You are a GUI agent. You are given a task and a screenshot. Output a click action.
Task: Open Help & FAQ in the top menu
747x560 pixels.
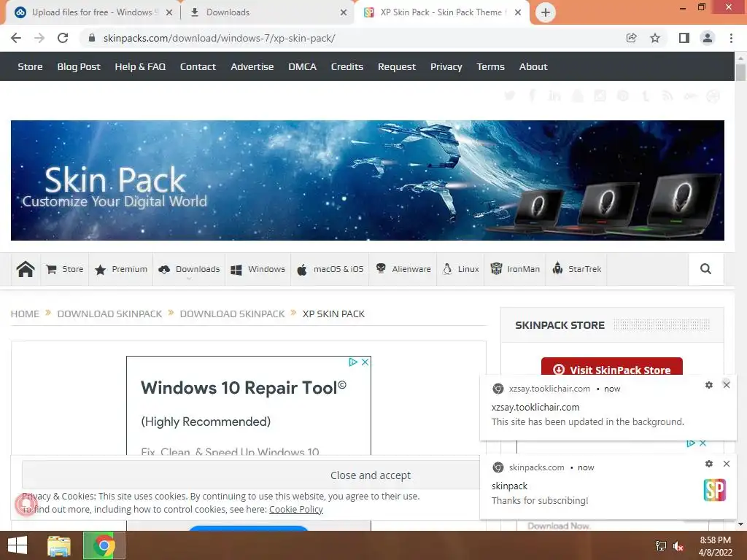pos(140,66)
